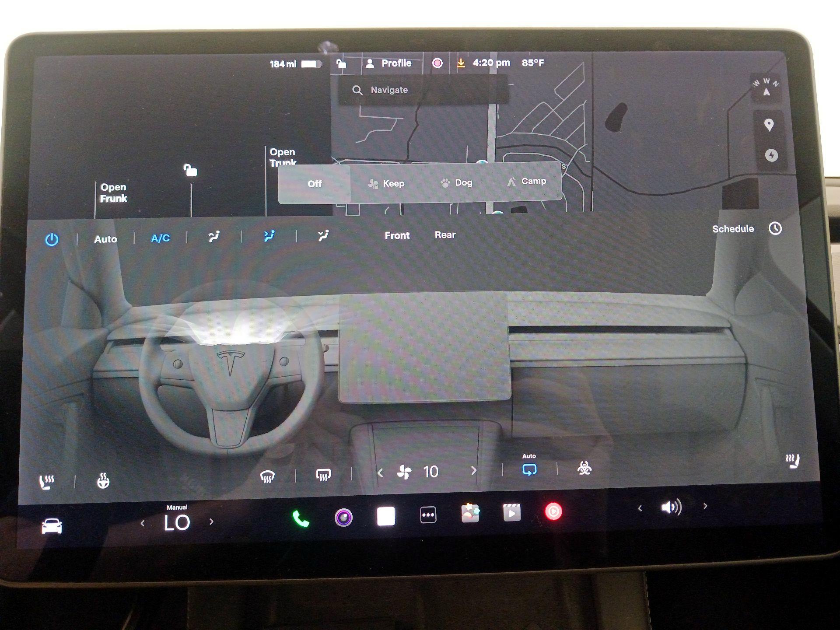Tap the status bar lock icon
The height and width of the screenshot is (630, 840).
pyautogui.click(x=341, y=64)
